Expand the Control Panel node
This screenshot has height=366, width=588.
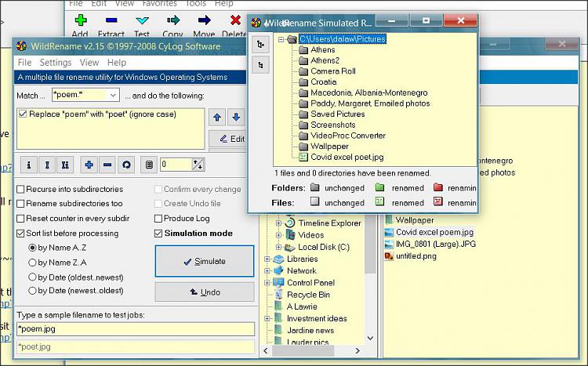pyautogui.click(x=267, y=283)
